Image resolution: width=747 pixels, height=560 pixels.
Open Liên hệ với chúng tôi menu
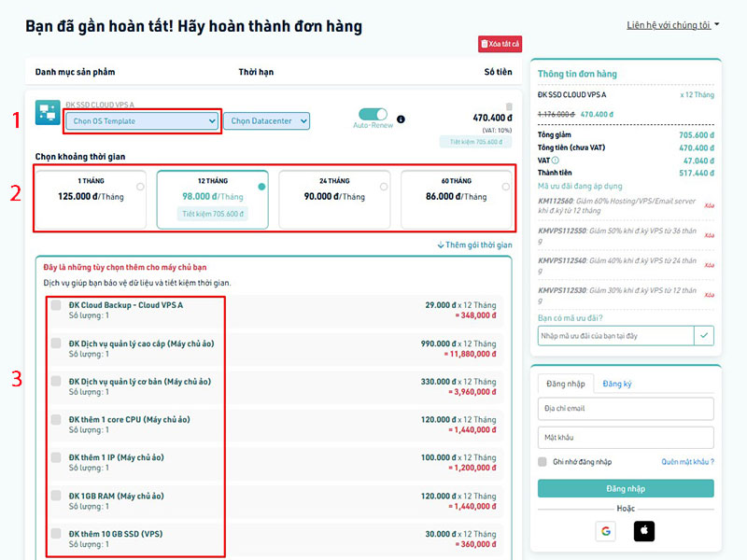(x=672, y=25)
